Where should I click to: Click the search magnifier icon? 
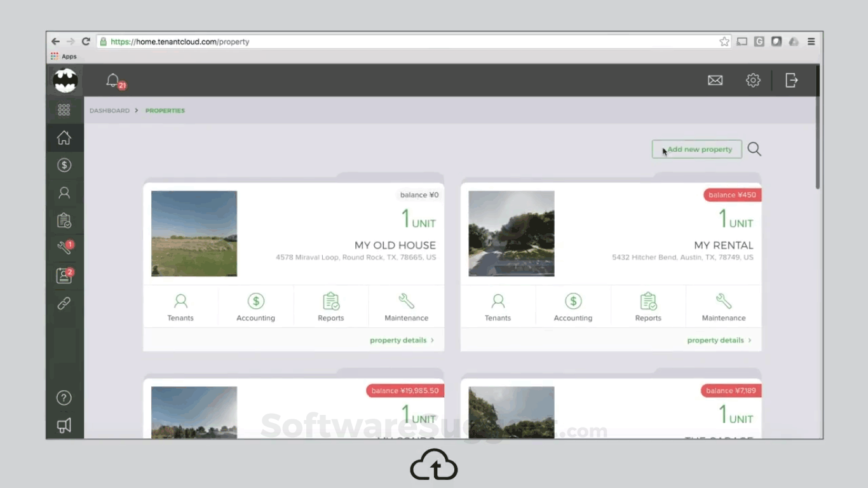754,149
